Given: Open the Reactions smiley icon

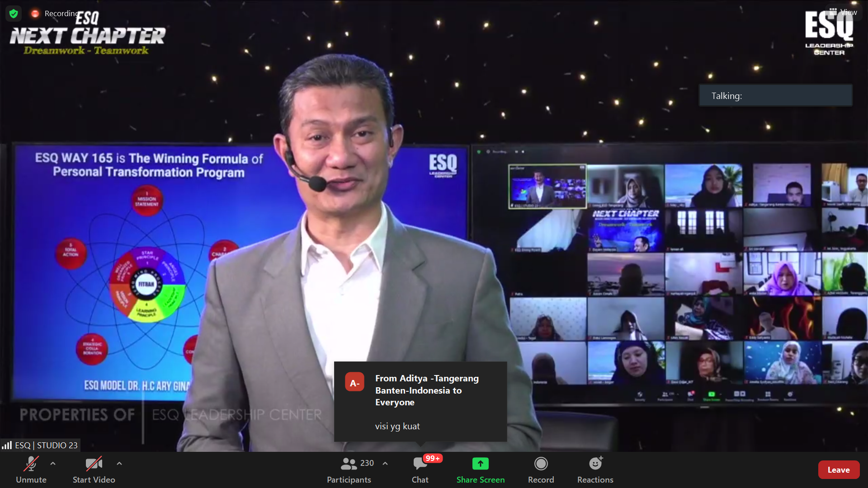Looking at the screenshot, I should [595, 464].
